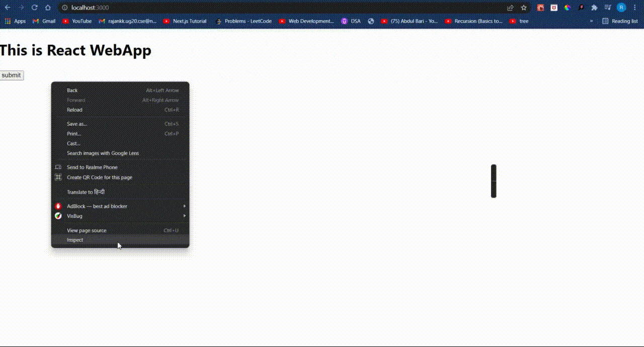
Task: Click the site information icon
Action: (x=65, y=8)
